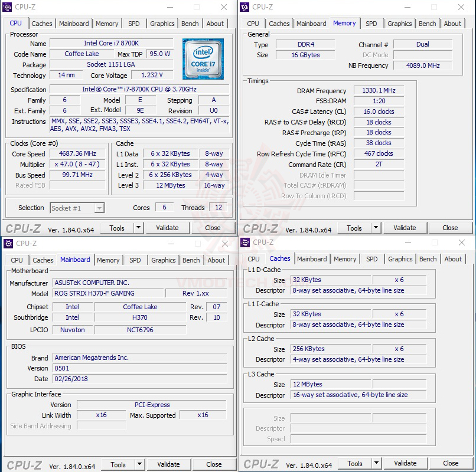Click the Validate button on the Mainboard window

169,464
